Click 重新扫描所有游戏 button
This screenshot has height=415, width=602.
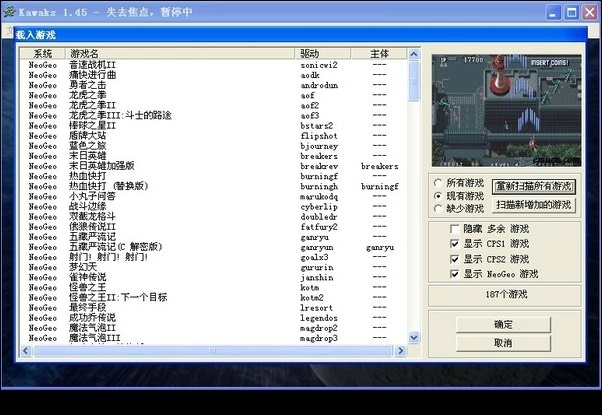[x=534, y=187]
